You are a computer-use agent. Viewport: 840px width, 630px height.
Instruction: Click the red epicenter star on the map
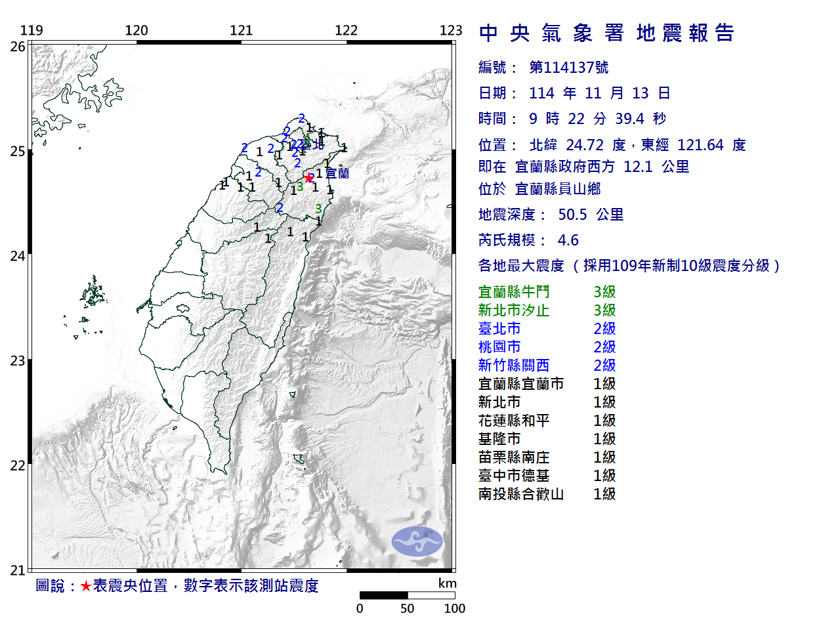point(308,178)
